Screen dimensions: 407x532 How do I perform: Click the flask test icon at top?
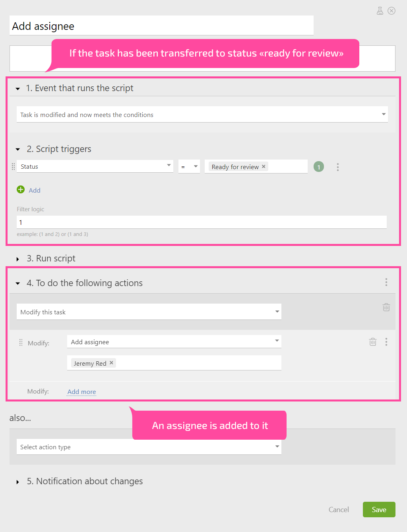coord(380,11)
